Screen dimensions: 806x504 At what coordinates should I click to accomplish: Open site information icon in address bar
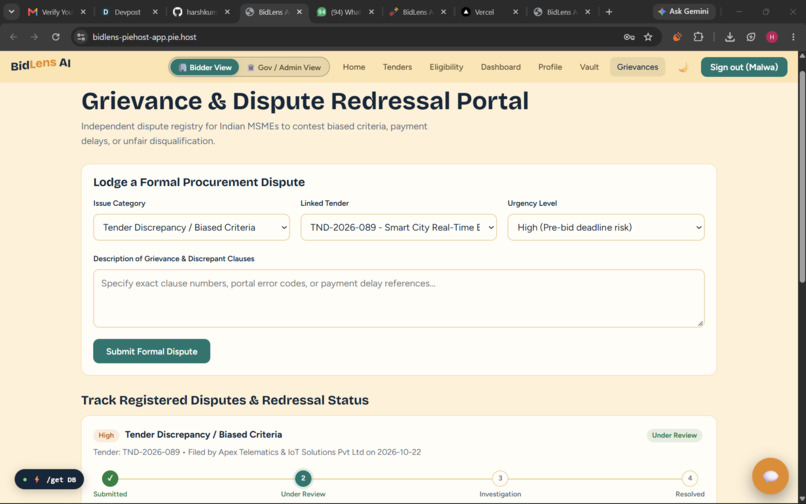(x=81, y=37)
